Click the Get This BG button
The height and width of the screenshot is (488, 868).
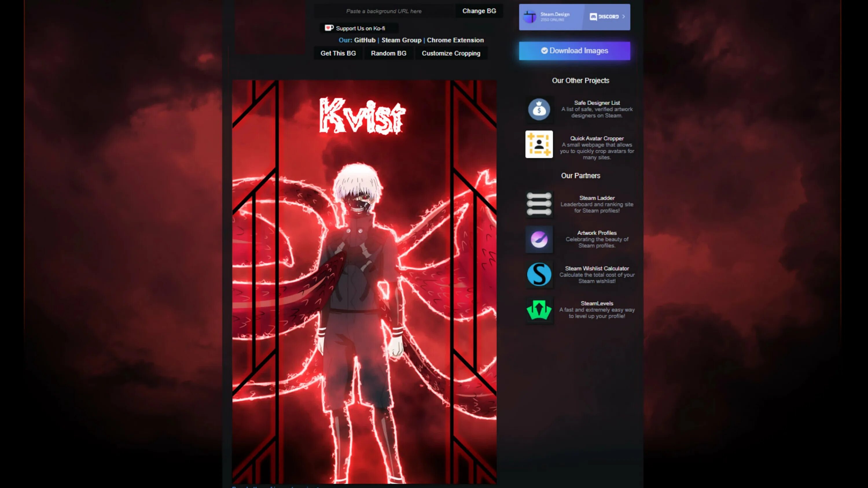(338, 53)
